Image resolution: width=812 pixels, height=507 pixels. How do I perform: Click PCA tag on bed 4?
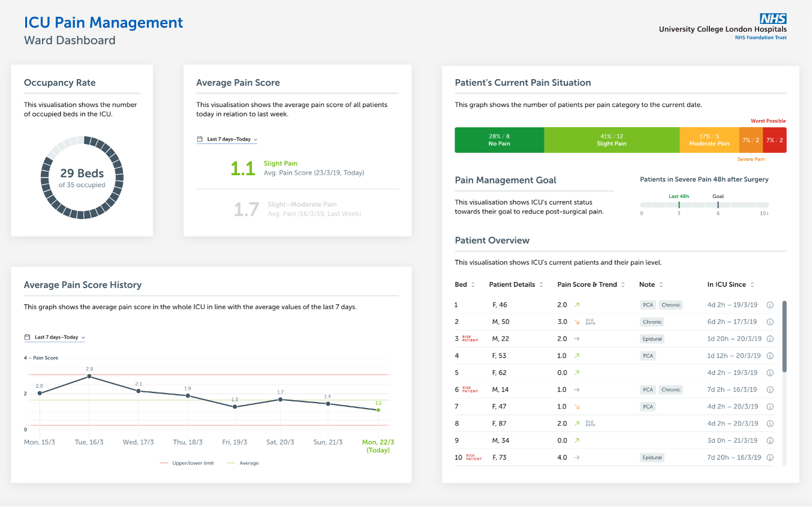point(648,356)
